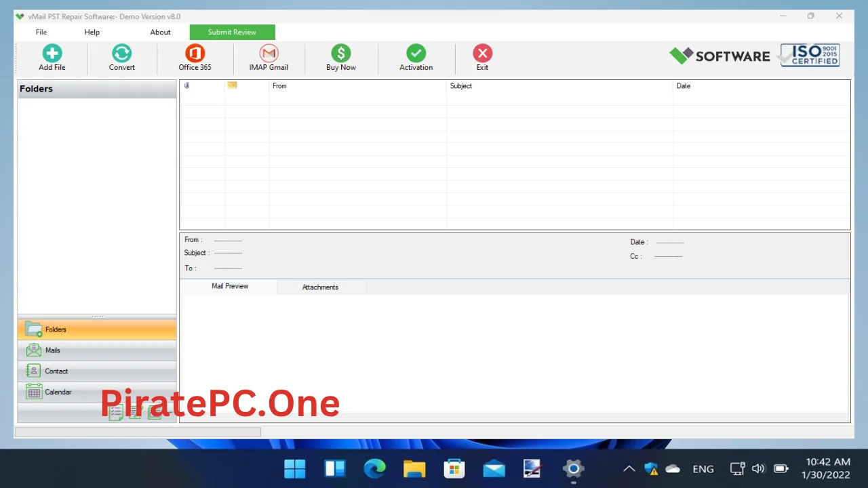The width and height of the screenshot is (868, 488).
Task: Open File Explorer from the taskbar
Action: [414, 468]
